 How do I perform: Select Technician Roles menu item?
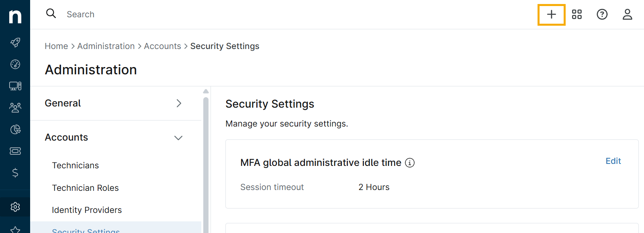(86, 188)
